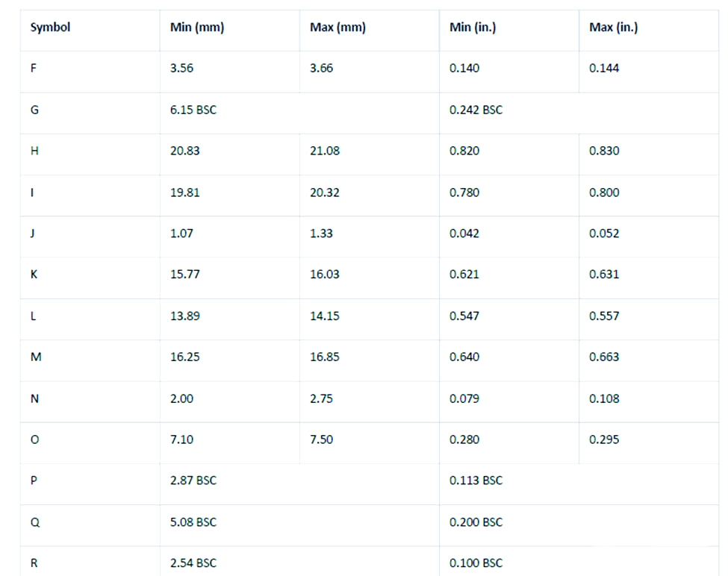Click the Min (in.) column header
Image resolution: width=728 pixels, height=576 pixels.
(473, 28)
